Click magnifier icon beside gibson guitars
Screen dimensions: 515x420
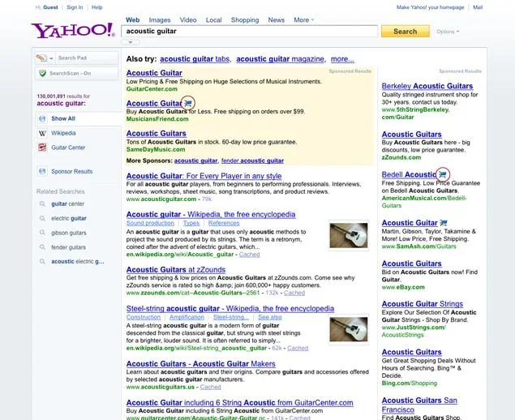(42, 233)
